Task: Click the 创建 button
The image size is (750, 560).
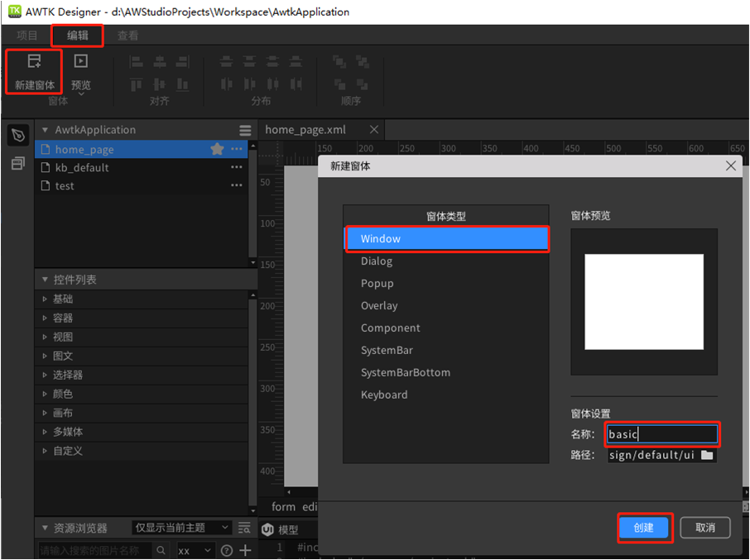Action: (x=644, y=528)
